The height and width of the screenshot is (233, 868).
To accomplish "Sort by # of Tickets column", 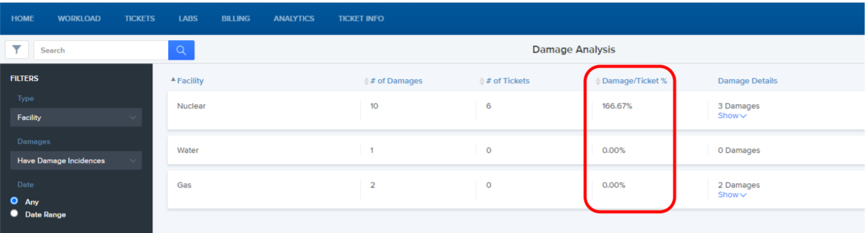I will click(504, 81).
